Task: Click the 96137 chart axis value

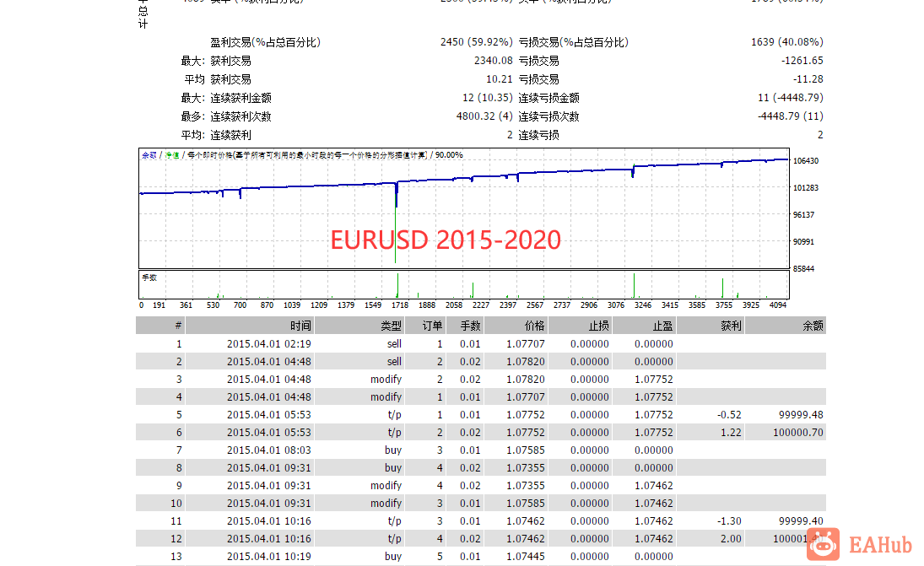Action: click(804, 215)
